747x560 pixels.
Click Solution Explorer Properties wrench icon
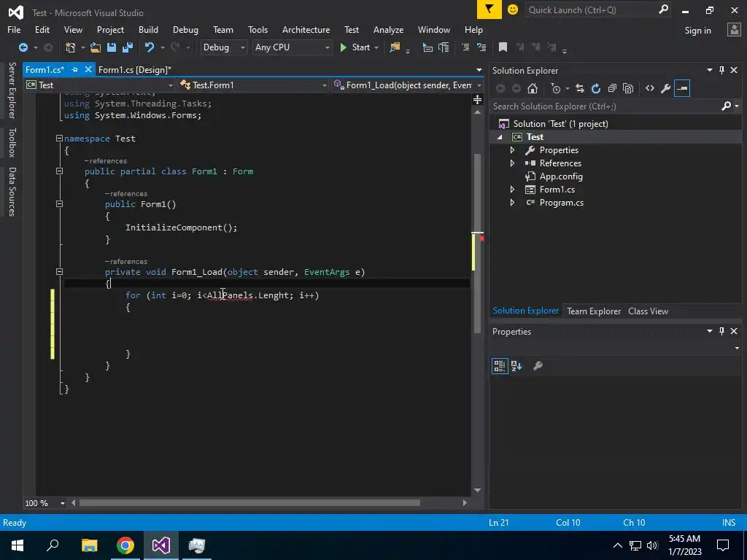coord(666,88)
